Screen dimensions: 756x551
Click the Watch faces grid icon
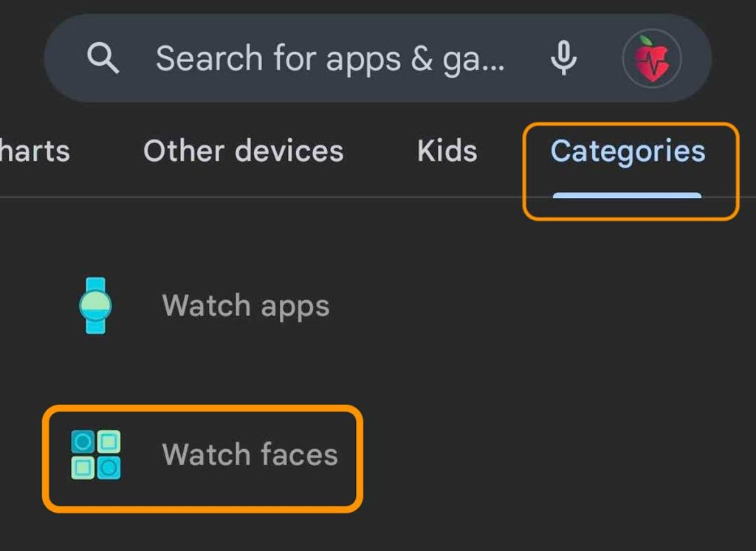coord(96,454)
